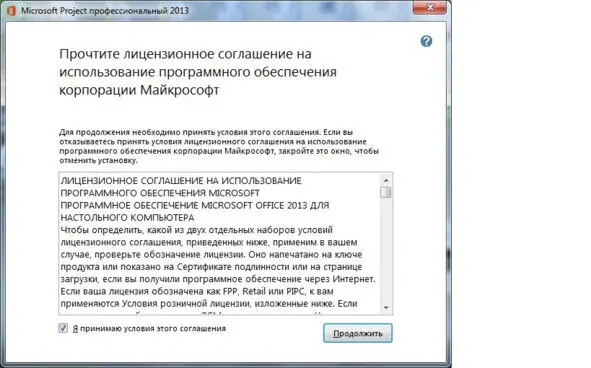Click the license line beginning 'Чтобы определить'

tap(196, 230)
